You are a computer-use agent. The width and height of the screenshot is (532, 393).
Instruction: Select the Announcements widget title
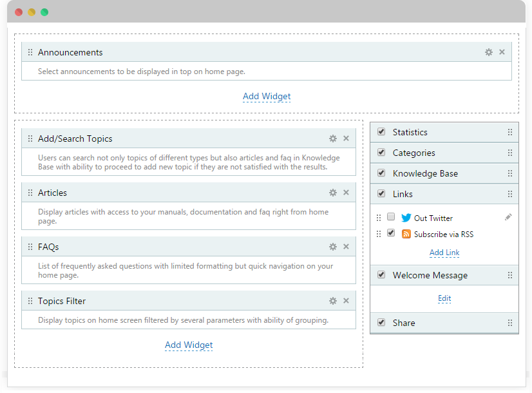[x=70, y=53]
